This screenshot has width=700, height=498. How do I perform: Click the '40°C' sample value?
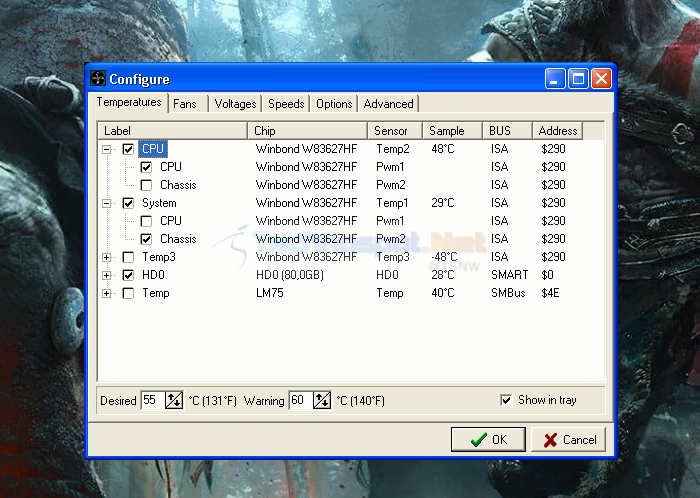point(443,293)
